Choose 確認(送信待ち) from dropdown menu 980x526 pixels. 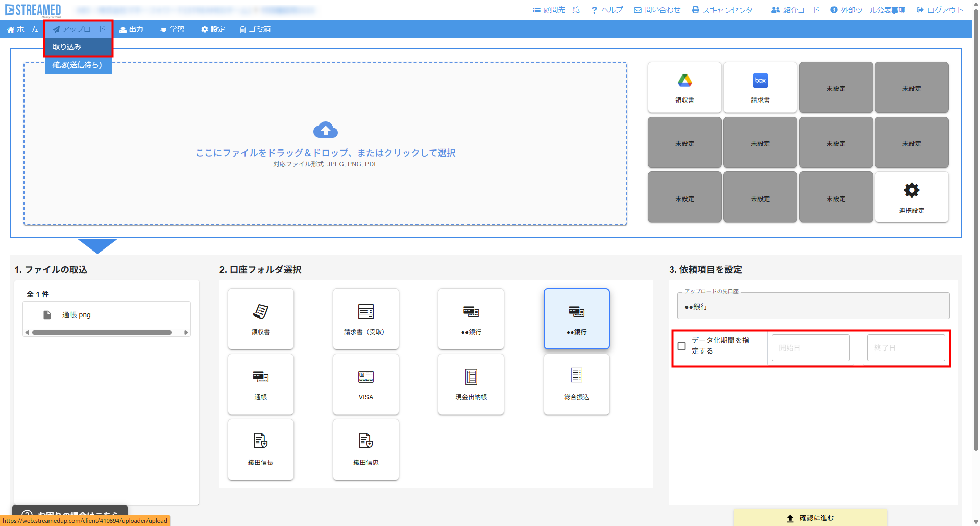coord(78,65)
